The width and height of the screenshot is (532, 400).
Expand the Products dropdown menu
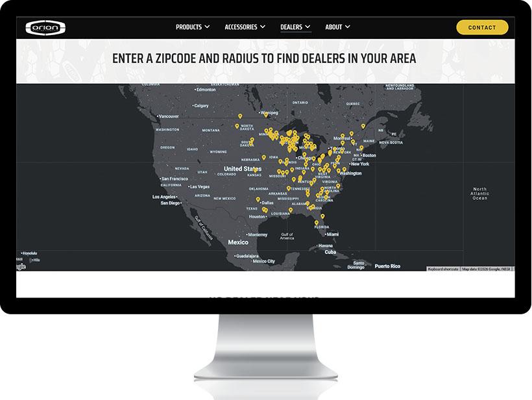coord(193,27)
